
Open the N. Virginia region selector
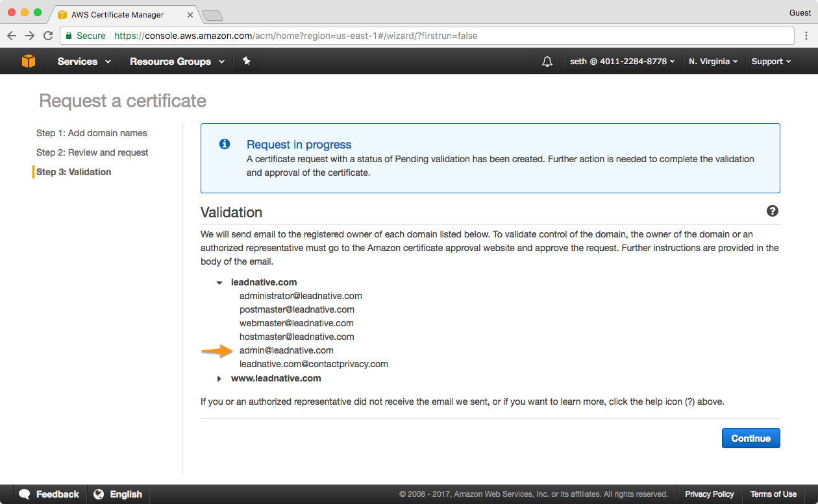click(713, 62)
